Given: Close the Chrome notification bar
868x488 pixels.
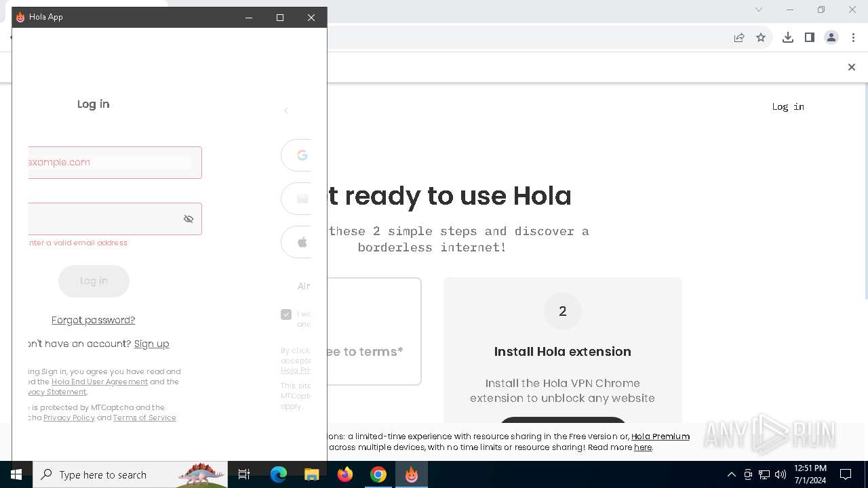Looking at the screenshot, I should pos(852,67).
